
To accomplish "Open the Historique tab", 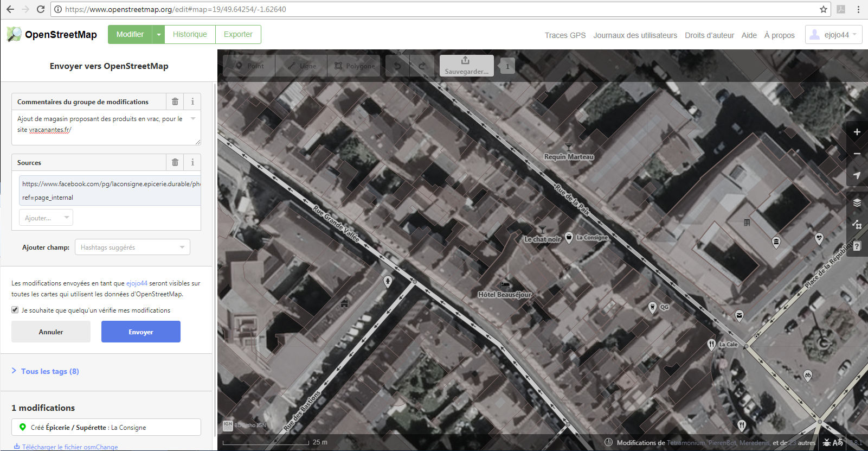I will pyautogui.click(x=190, y=34).
